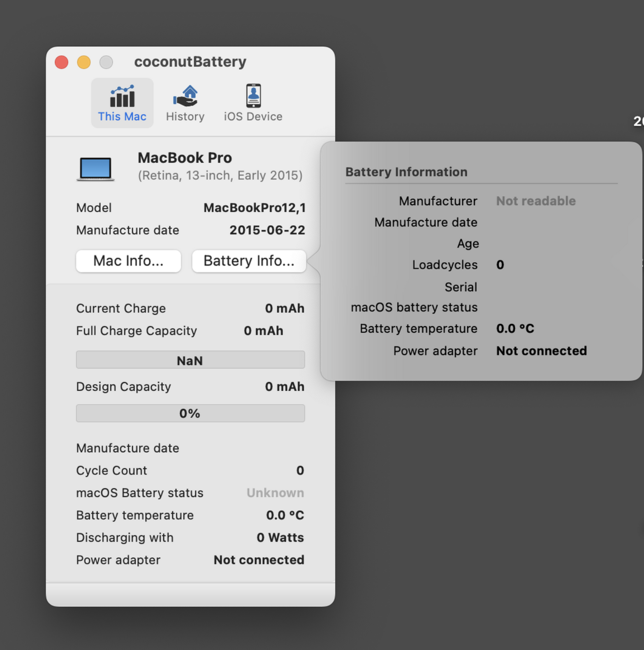
Task: Click the popover Power adapter Not connected value
Action: 542,351
